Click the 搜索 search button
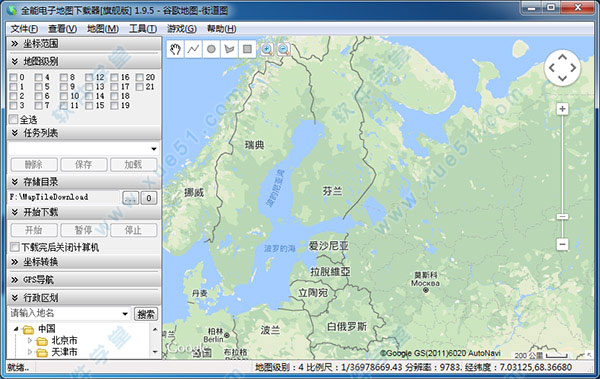Image resolution: width=600 pixels, height=379 pixels. (146, 314)
